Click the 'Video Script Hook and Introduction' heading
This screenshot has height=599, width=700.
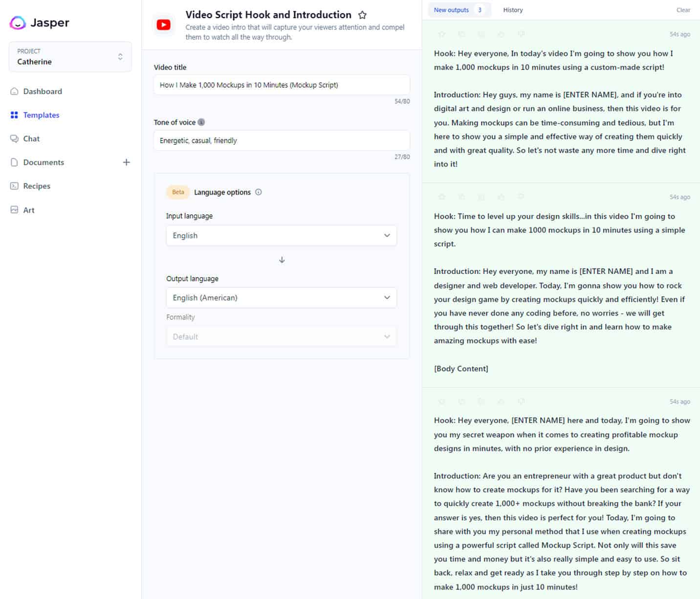click(x=268, y=15)
